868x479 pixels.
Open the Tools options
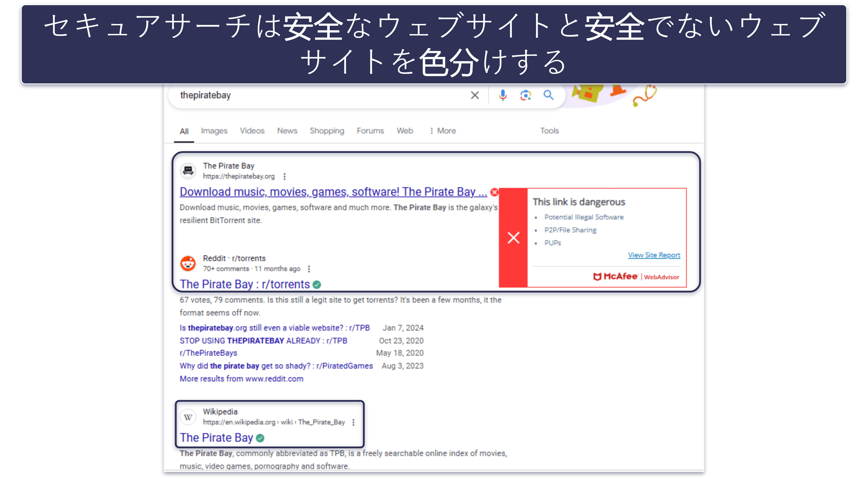[550, 131]
